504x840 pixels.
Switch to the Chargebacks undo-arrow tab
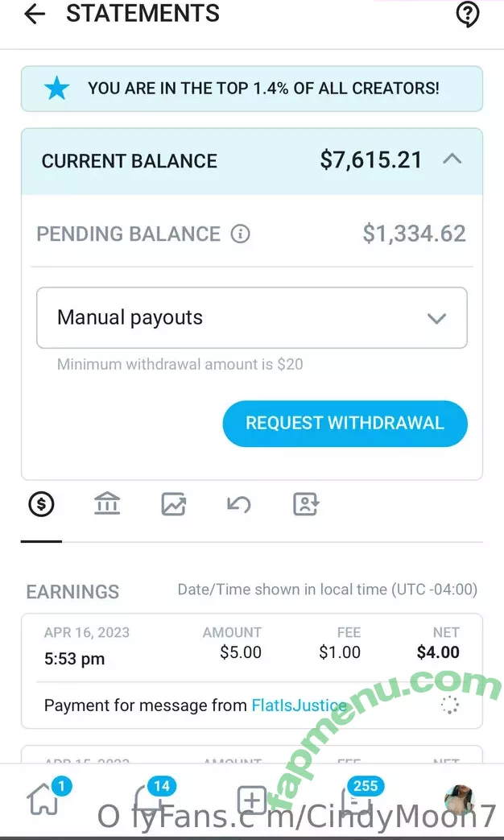pos(239,505)
